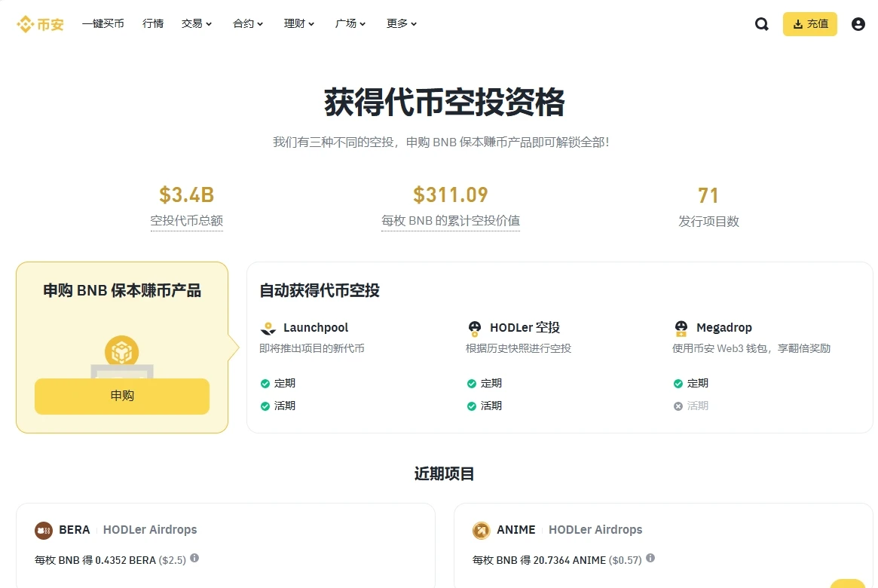Expand the 合约 dropdown menu
This screenshot has width=878, height=588.
(248, 24)
